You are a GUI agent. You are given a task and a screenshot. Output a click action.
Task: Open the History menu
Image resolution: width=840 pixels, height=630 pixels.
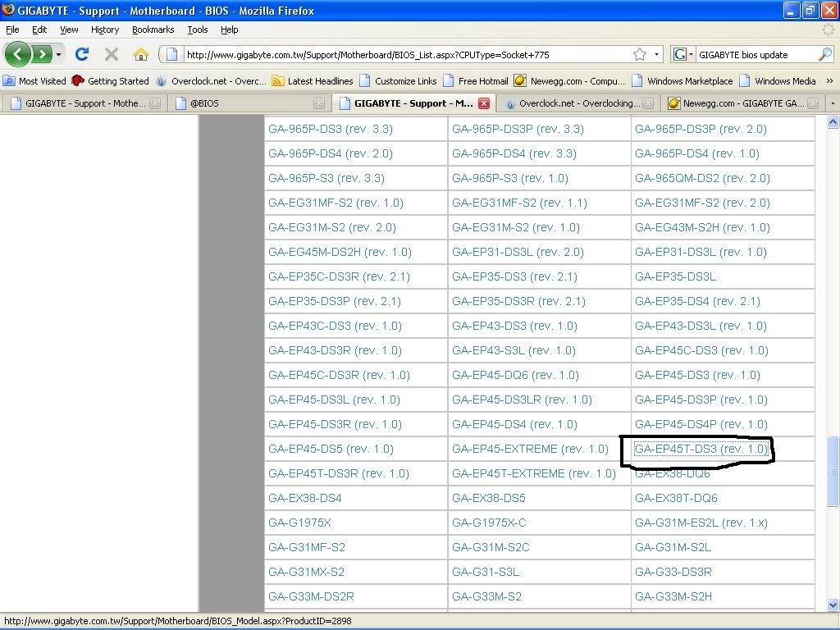[104, 30]
